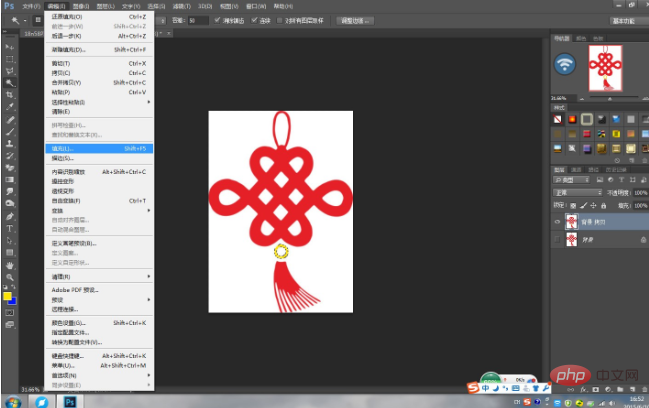Choose Adobe PDF presets menu item
Image resolution: width=649 pixels, height=408 pixels.
[x=99, y=290]
